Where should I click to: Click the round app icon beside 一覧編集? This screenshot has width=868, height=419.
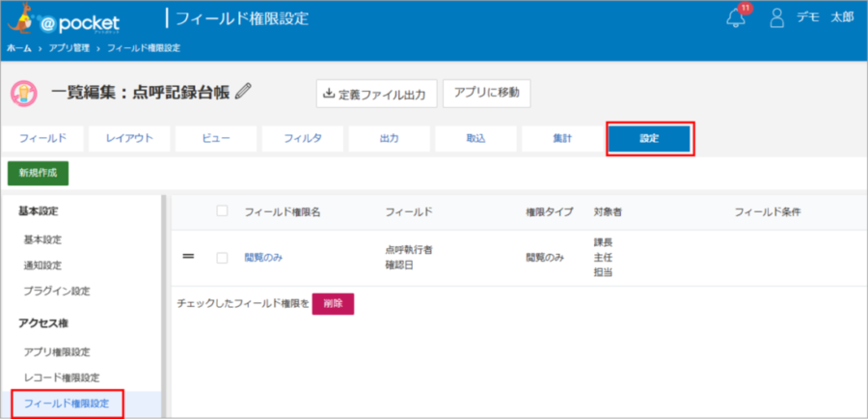[24, 93]
